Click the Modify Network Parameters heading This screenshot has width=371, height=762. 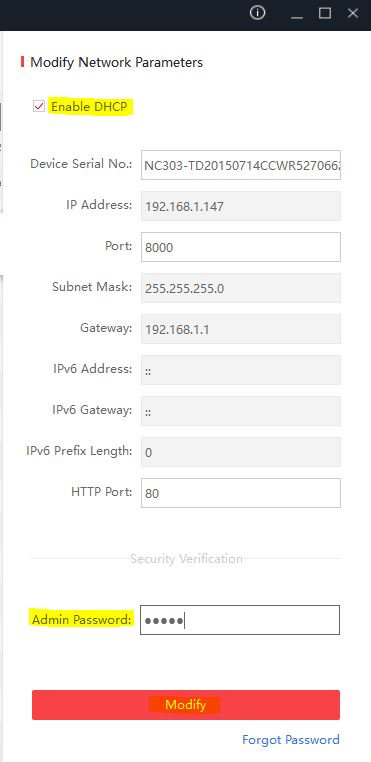(x=116, y=62)
